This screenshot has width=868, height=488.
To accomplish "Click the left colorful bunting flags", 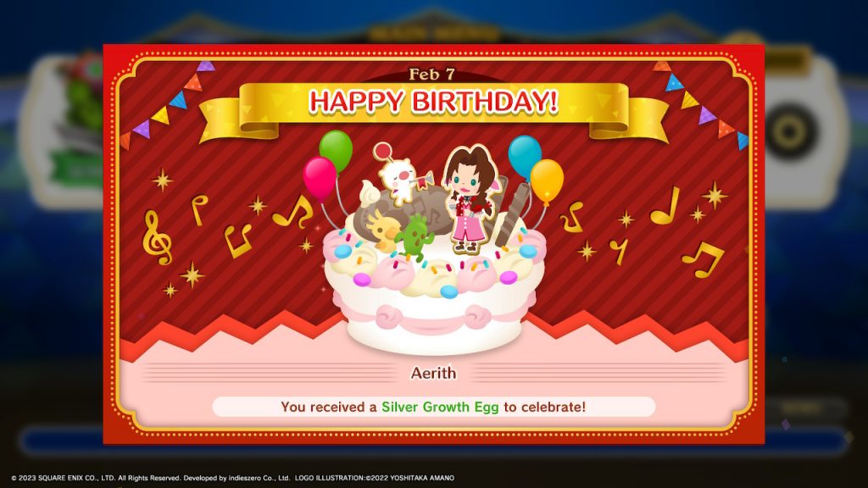I will [x=167, y=104].
